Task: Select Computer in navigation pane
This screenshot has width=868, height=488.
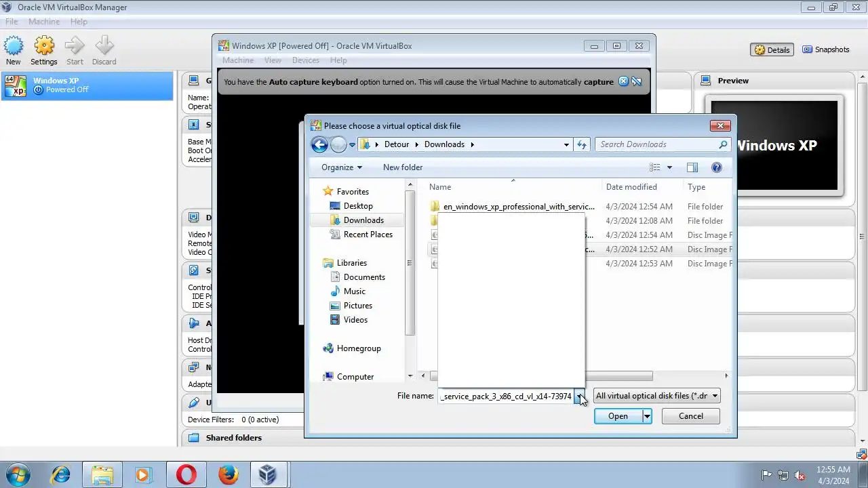Action: [355, 377]
